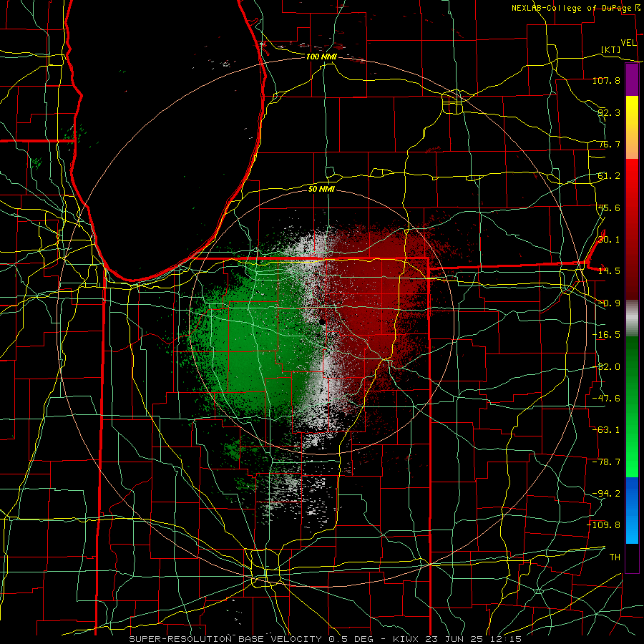Select the -32.0 legend value
This screenshot has height=644, width=644.
click(x=606, y=367)
